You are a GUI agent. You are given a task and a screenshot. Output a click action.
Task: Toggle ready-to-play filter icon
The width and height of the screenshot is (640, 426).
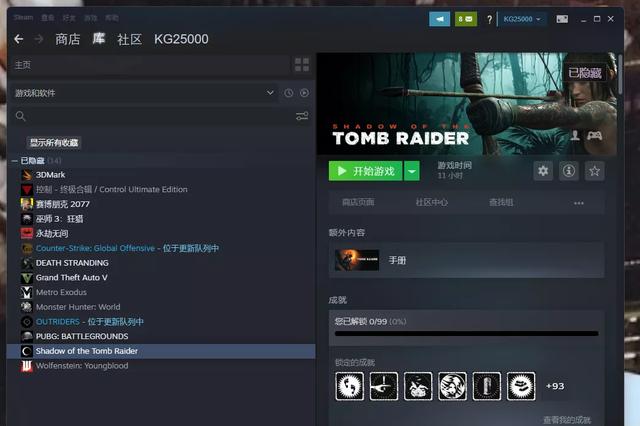click(304, 93)
